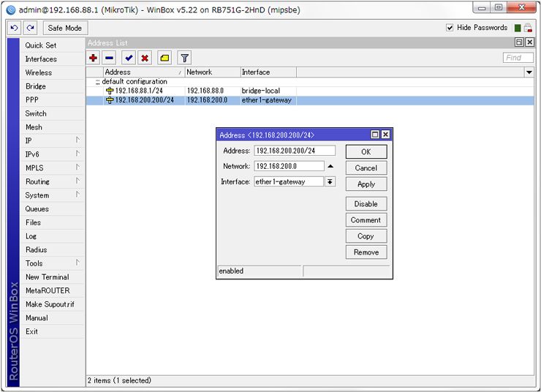Select row with ether1-gateway interface
The height and width of the screenshot is (392, 541).
coord(310,100)
